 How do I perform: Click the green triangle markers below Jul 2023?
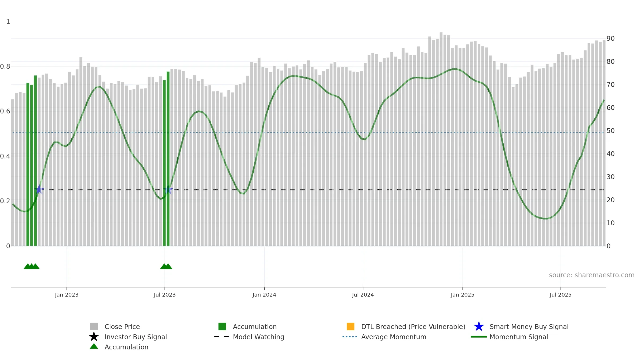tap(166, 266)
